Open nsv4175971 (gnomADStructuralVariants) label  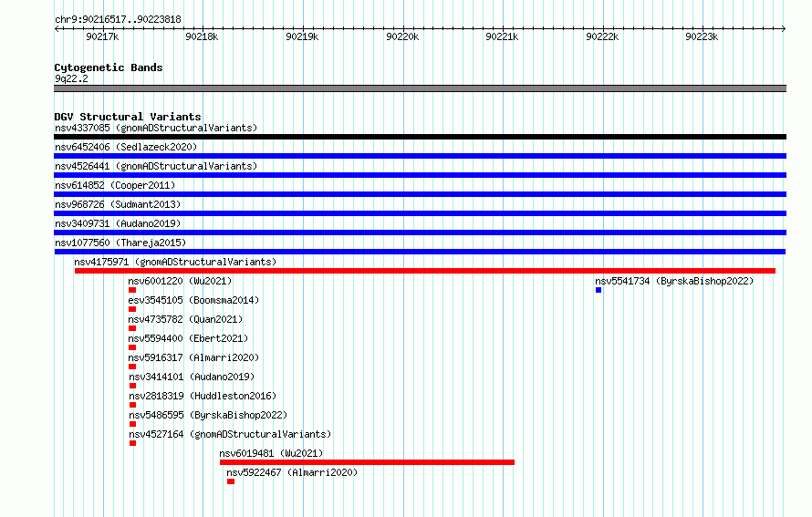pyautogui.click(x=175, y=262)
